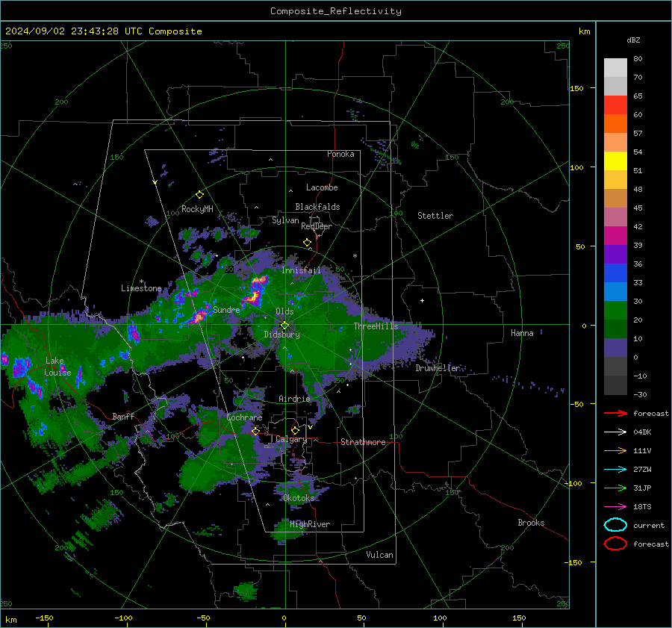This screenshot has width=672, height=628.
Task: Click the 2024/09/02 23:43:28 UTC timestamp
Action: tap(103, 31)
